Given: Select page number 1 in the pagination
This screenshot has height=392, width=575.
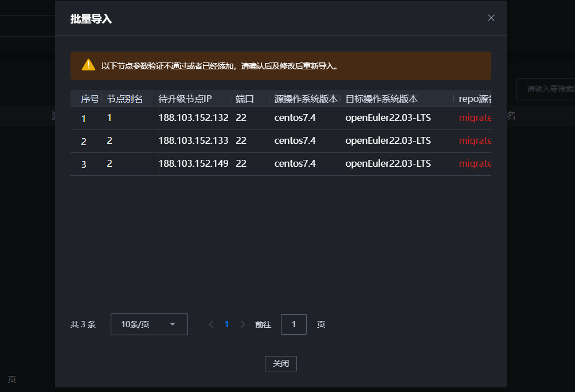Looking at the screenshot, I should click(226, 324).
